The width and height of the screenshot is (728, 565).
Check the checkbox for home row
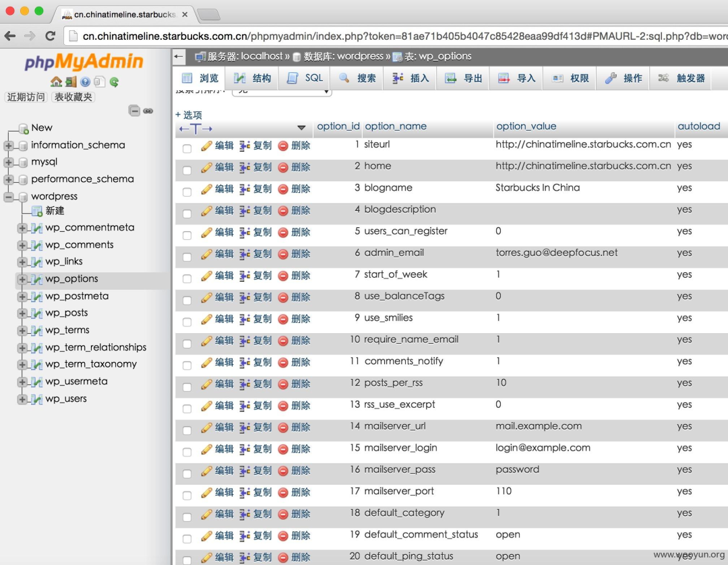click(x=187, y=171)
